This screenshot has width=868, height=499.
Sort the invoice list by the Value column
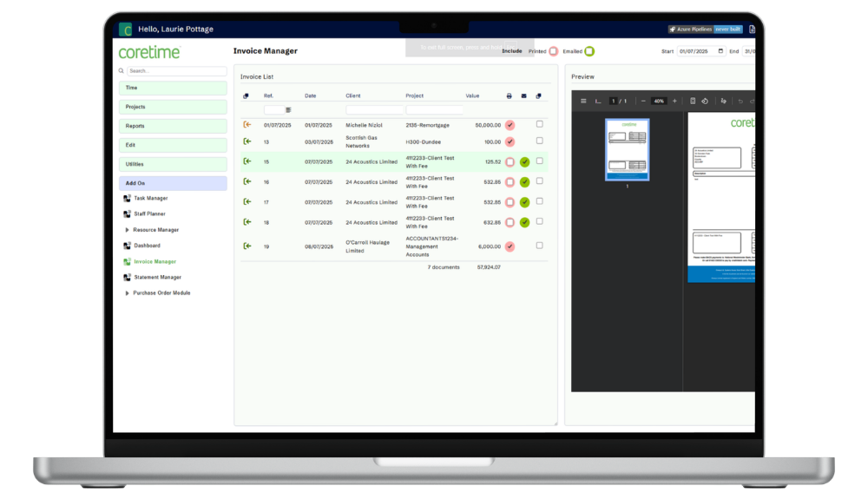[x=472, y=96]
